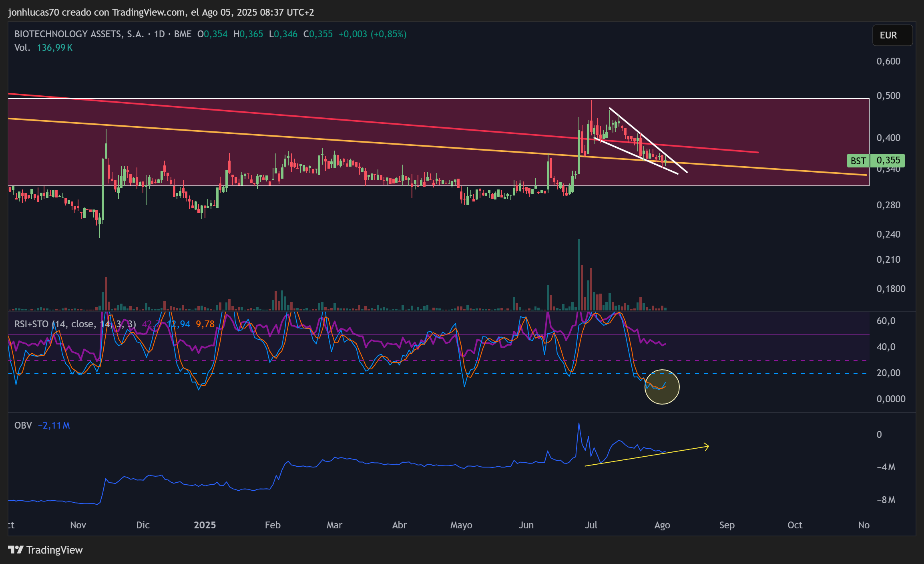Viewport: 924px width, 564px height.
Task: Click the 2025 year marker on the time axis
Action: pos(205,525)
